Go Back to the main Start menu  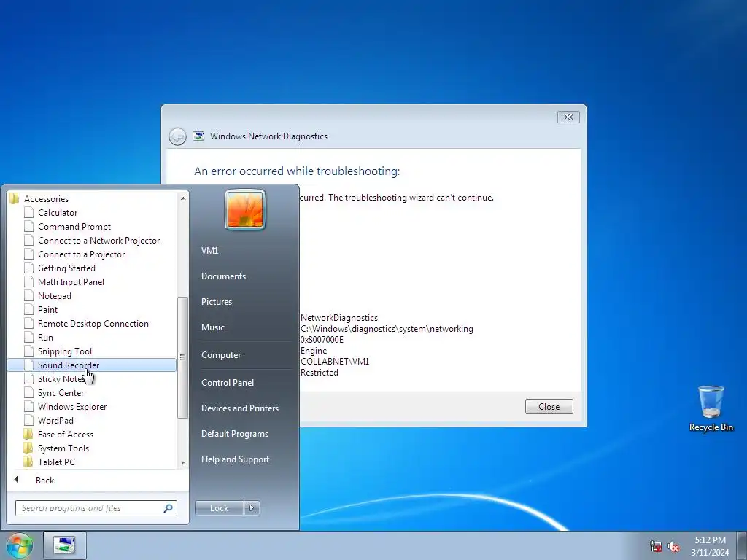tap(44, 481)
